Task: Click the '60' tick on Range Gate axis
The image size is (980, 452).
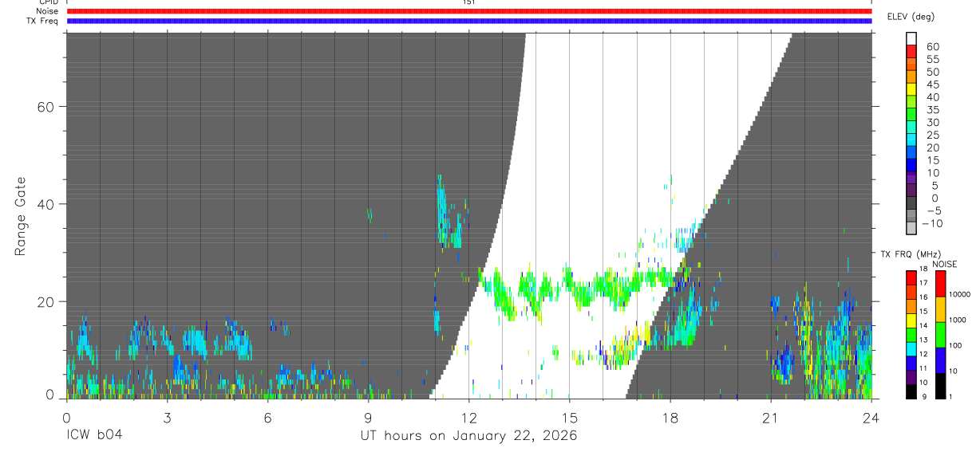Action: [x=47, y=107]
